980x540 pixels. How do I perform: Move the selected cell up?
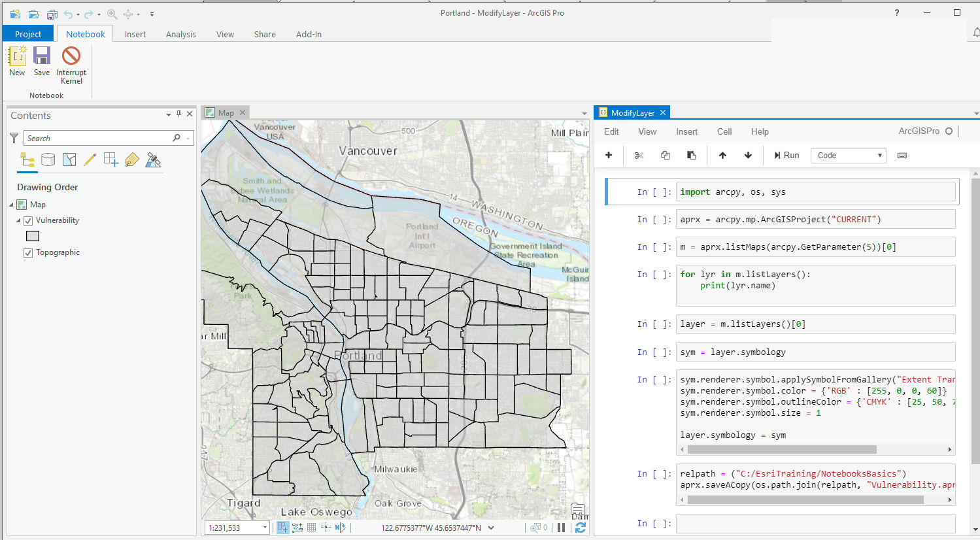pos(722,156)
